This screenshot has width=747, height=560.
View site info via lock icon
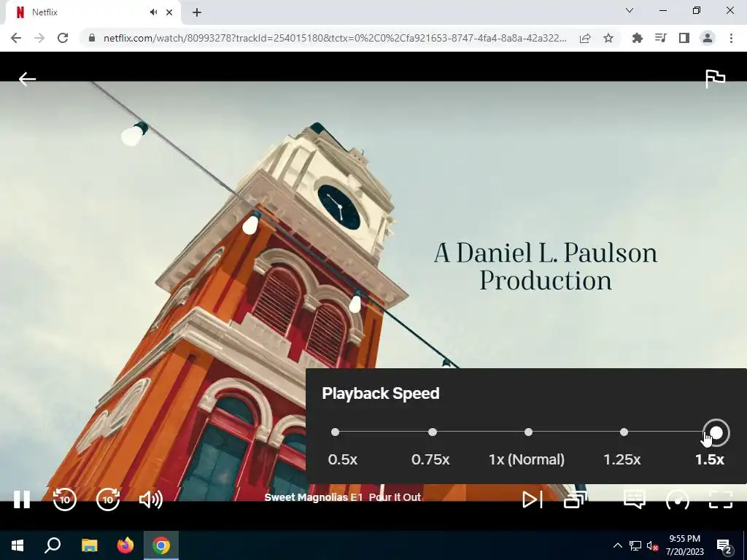(x=92, y=38)
